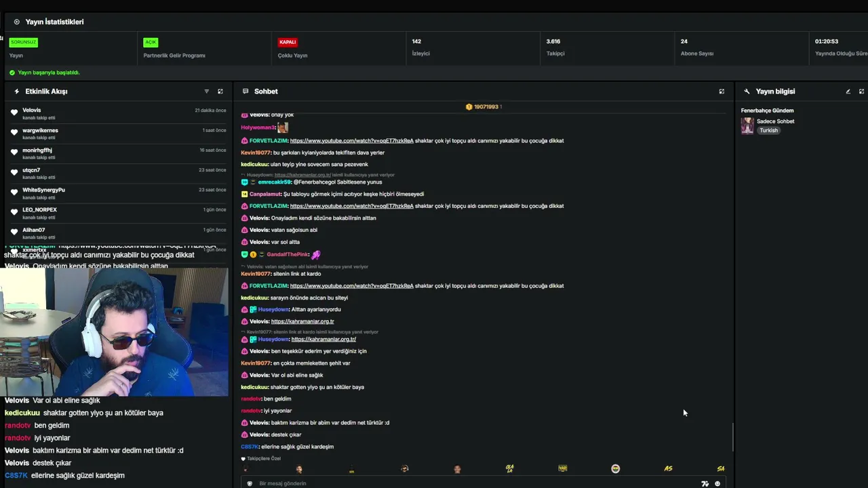This screenshot has width=868, height=488.
Task: Select the Alihan07 follow event row
Action: click(118, 233)
